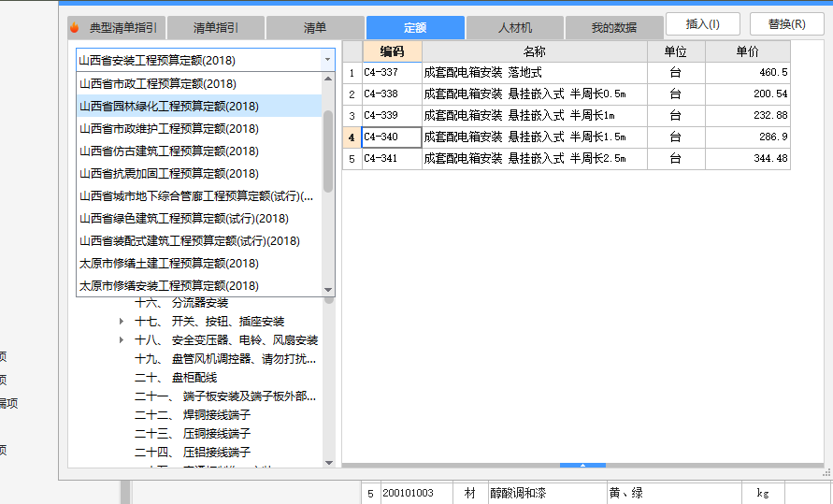Pick 山西省城市地下综合管廊工程预算定额 option
Image resolution: width=833 pixels, height=504 pixels.
pyautogui.click(x=199, y=196)
